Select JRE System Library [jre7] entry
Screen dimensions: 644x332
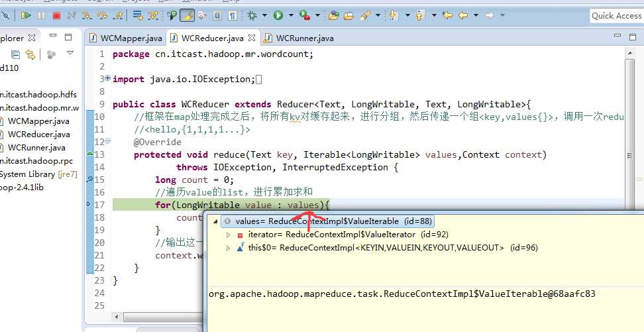point(38,174)
